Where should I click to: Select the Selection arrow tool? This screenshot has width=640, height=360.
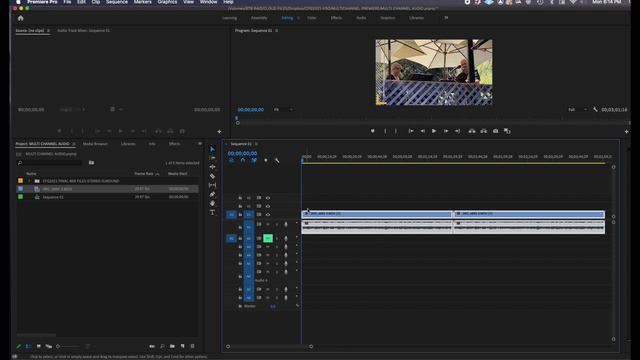(x=212, y=149)
